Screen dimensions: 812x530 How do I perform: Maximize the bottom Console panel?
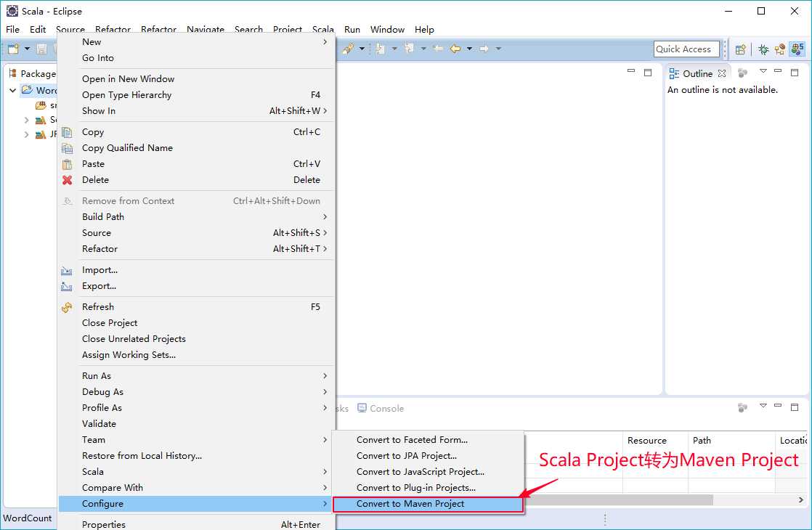tap(795, 407)
